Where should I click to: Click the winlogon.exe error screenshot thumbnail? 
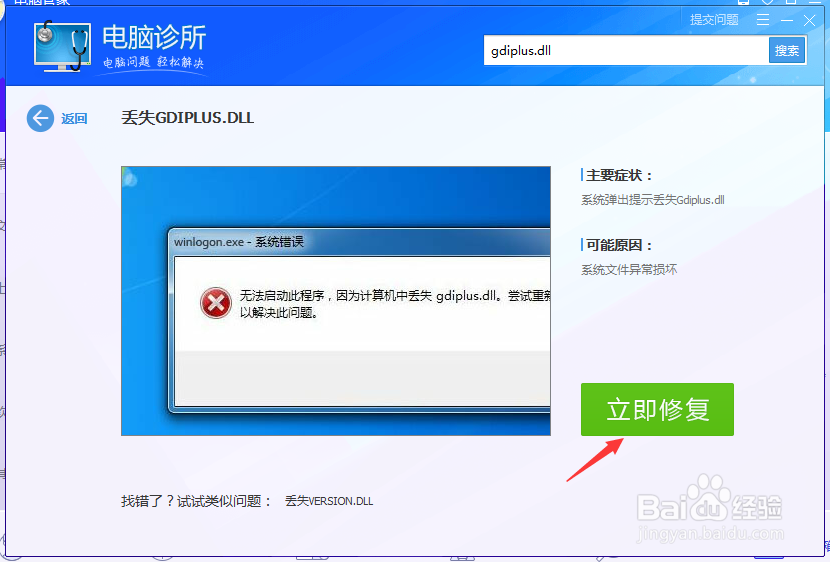click(336, 301)
